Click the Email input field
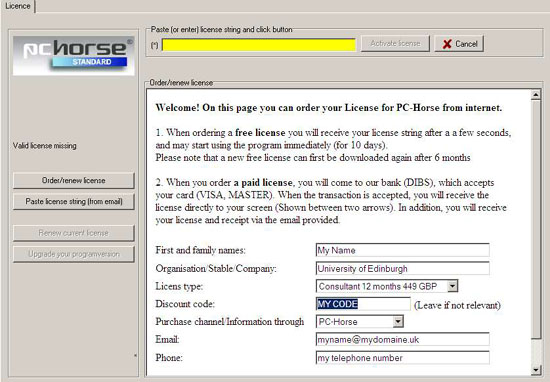 click(402, 340)
